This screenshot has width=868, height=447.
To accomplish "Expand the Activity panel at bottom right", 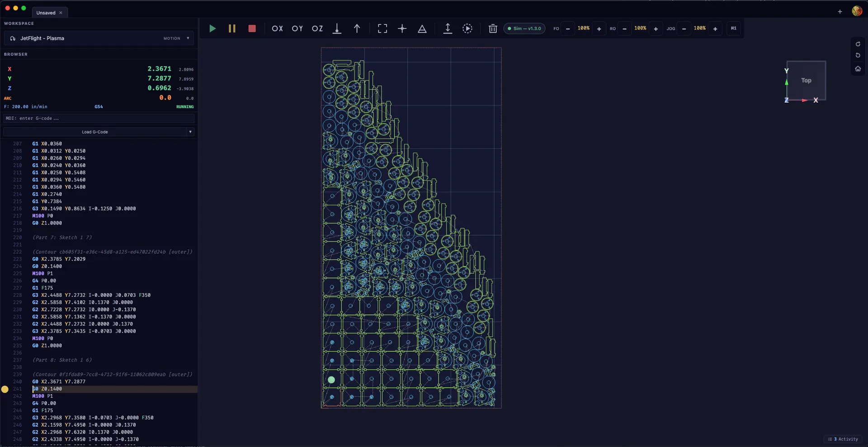I will pos(843,439).
